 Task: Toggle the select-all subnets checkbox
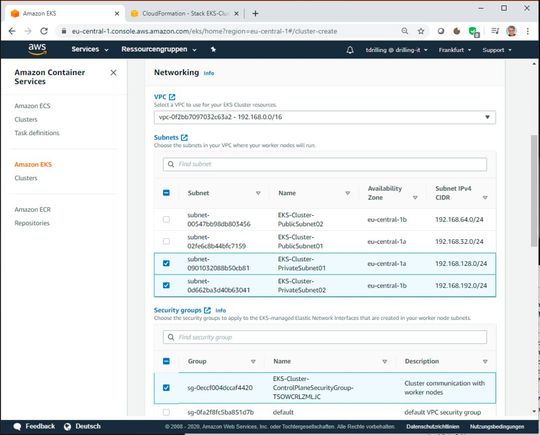pos(166,193)
